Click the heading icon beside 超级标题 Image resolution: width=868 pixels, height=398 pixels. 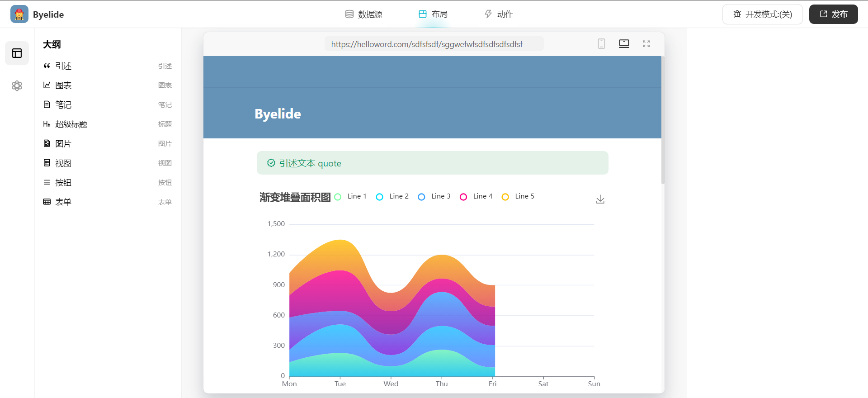tap(47, 124)
